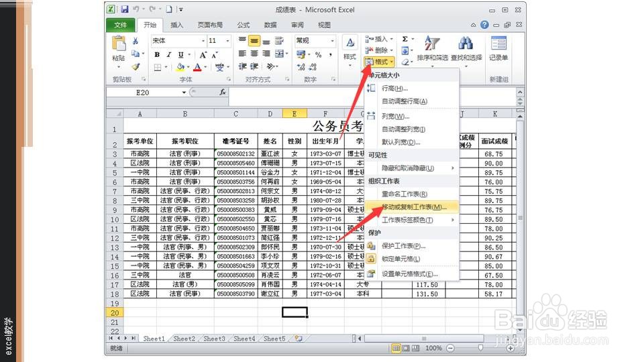644x362 pixels.
Task: Click the text orientation icon
Action: click(x=271, y=66)
